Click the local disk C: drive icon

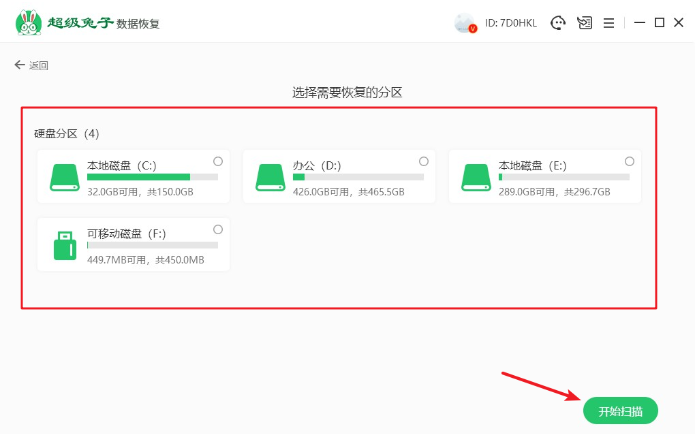point(65,177)
